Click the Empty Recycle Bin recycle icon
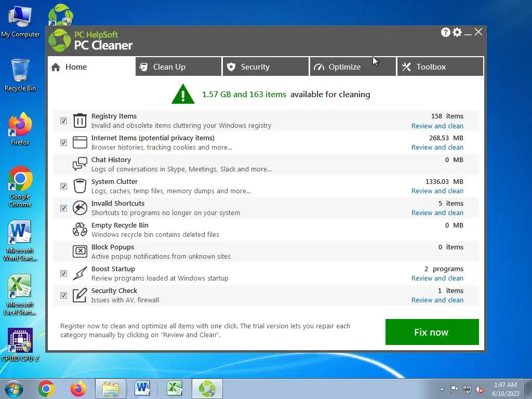This screenshot has height=399, width=532. [x=79, y=230]
